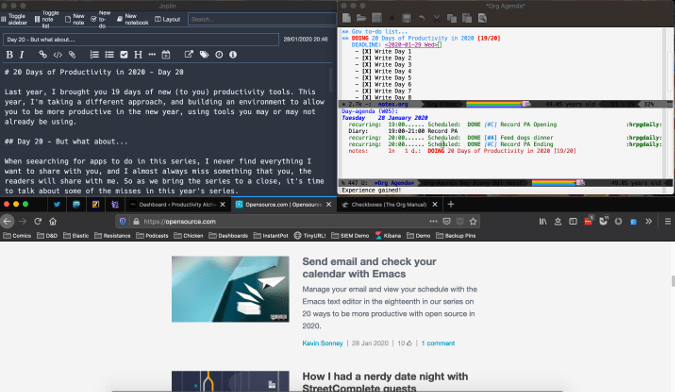Click Emacs close buffer X icon

click(391, 18)
